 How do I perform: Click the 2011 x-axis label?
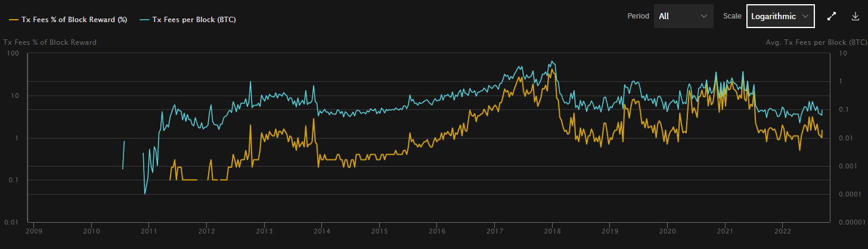[x=148, y=230]
